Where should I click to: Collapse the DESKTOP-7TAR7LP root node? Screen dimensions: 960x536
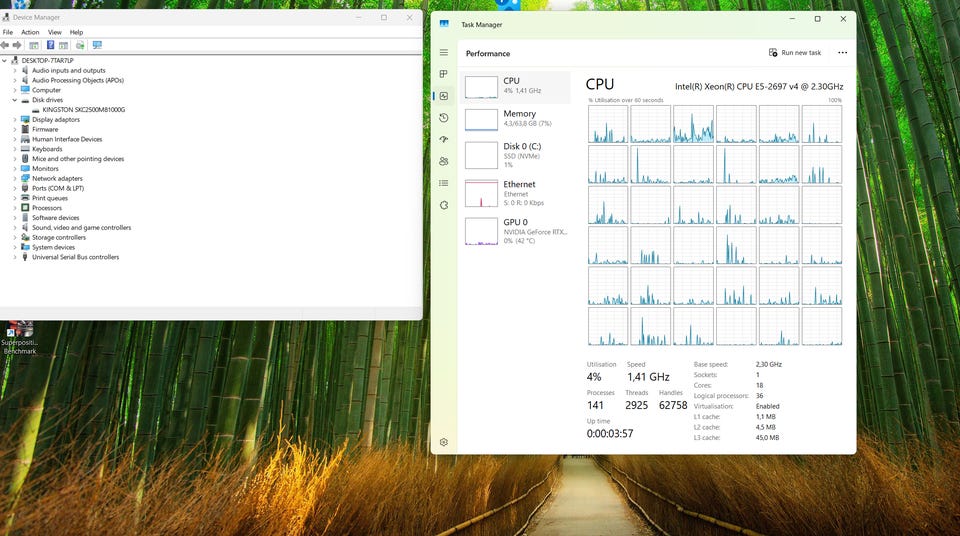pos(4,61)
